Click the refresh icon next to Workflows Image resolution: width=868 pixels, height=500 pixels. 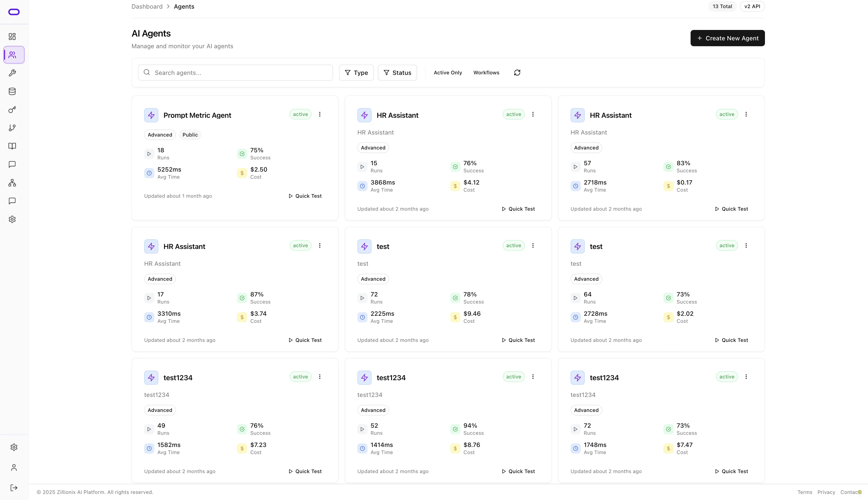click(517, 72)
